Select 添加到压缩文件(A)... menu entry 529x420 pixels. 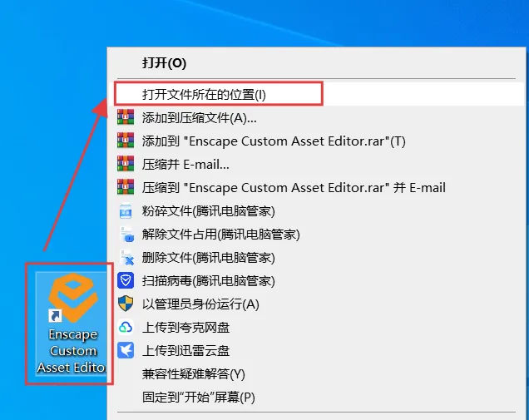click(x=316, y=118)
